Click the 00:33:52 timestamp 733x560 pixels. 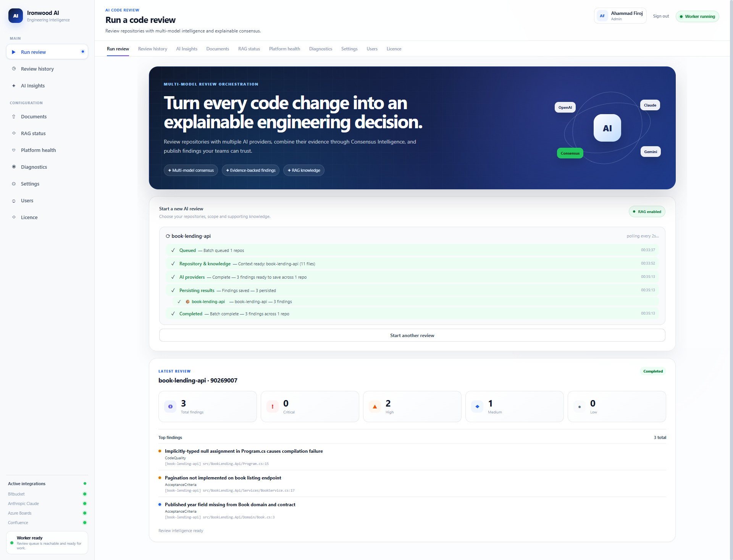tap(648, 263)
